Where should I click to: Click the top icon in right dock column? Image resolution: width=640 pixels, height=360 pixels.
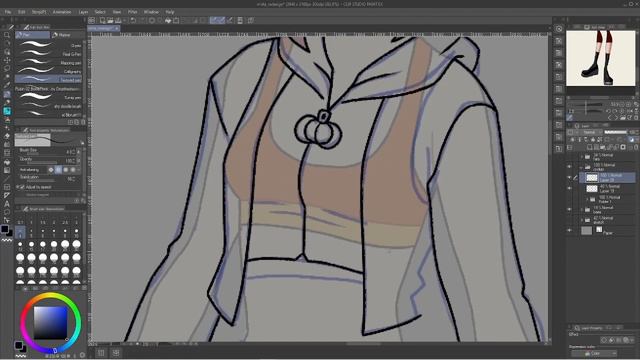pos(559,29)
